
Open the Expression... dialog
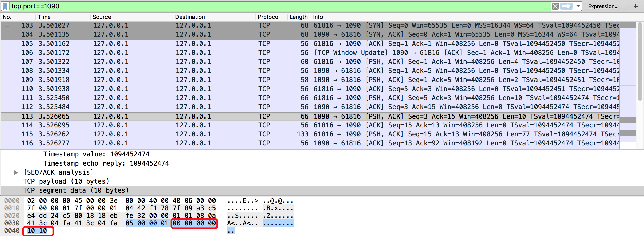[603, 6]
